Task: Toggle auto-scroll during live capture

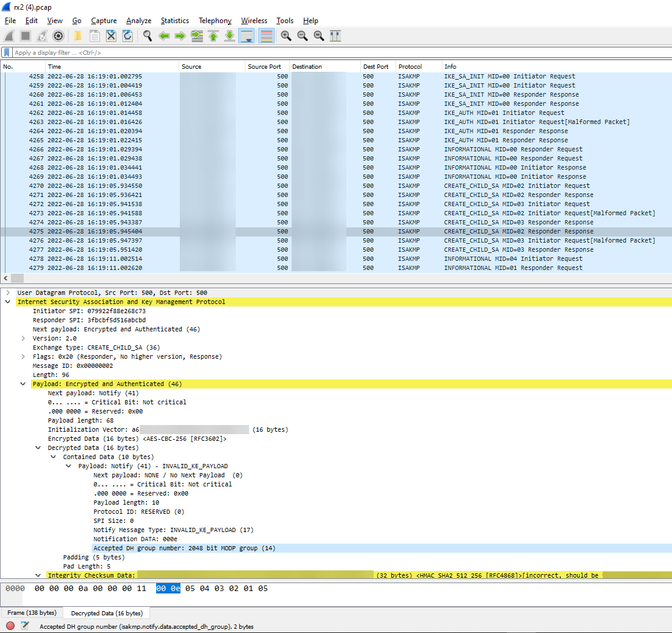Action: pos(246,36)
